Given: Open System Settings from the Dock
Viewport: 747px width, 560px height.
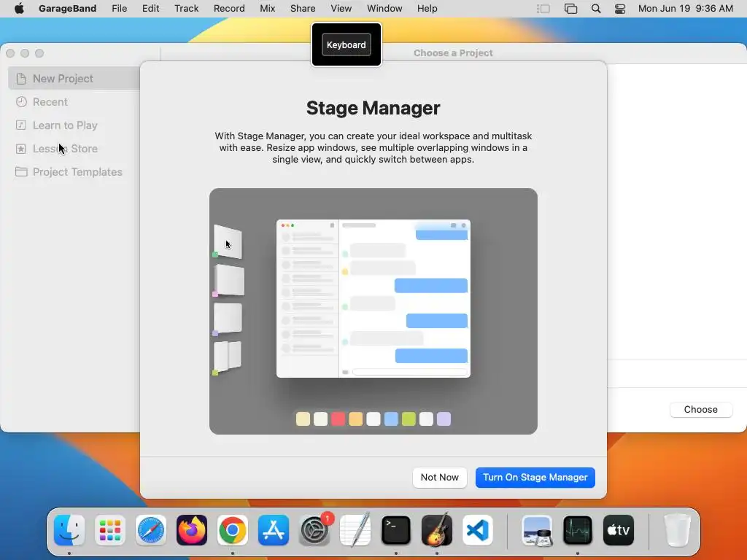Looking at the screenshot, I should (314, 530).
